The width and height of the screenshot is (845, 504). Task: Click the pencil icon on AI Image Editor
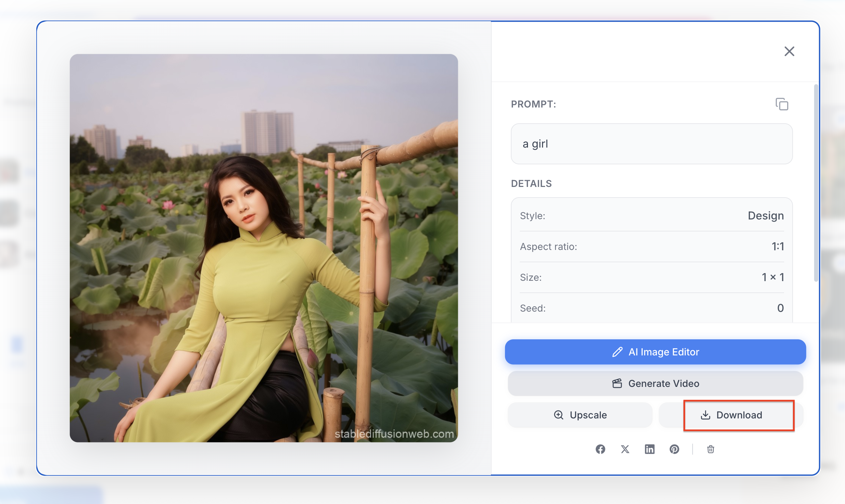click(x=617, y=352)
